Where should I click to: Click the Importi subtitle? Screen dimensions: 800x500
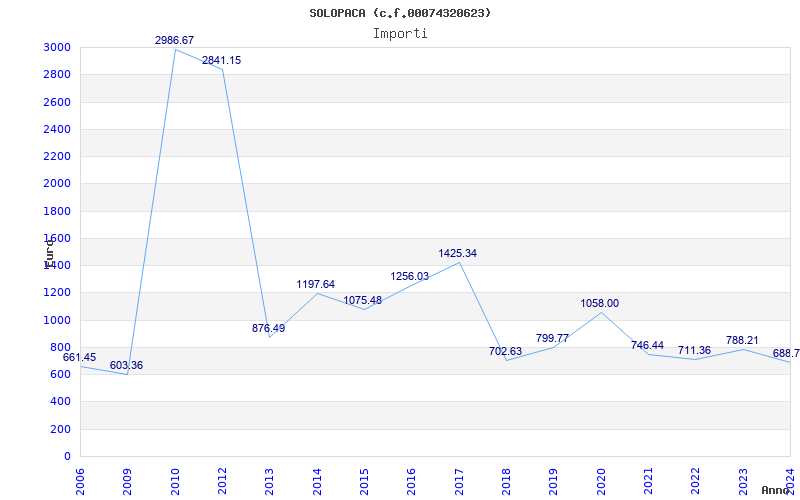[x=400, y=34]
